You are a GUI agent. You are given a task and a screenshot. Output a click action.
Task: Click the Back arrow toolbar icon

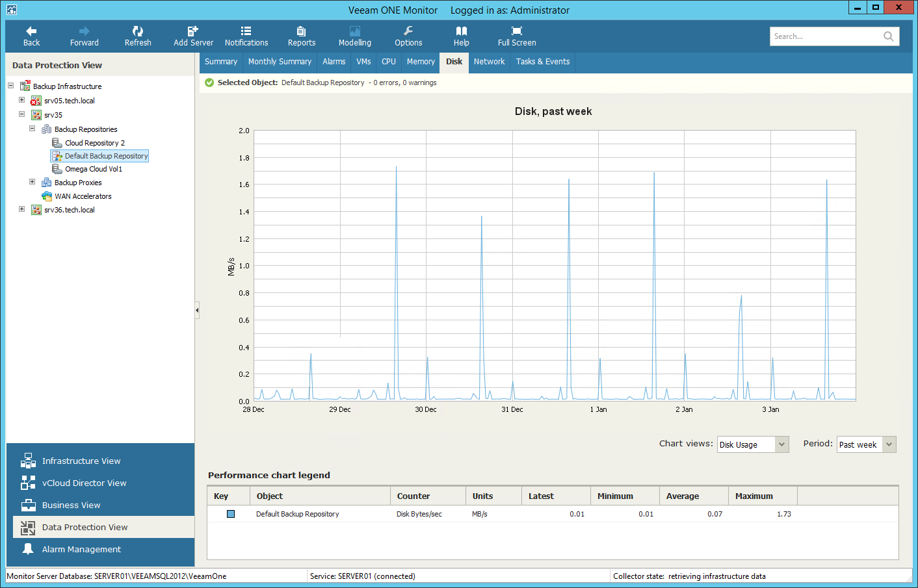pyautogui.click(x=31, y=31)
